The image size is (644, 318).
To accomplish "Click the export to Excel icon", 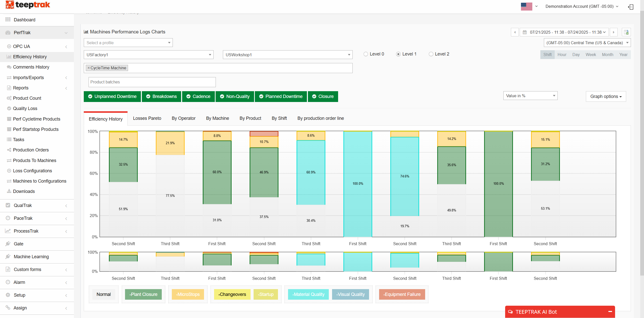I will point(626,32).
